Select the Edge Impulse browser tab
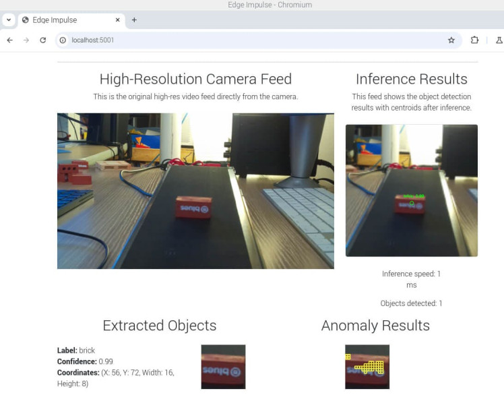Viewport: 504px width, 420px height. point(71,20)
